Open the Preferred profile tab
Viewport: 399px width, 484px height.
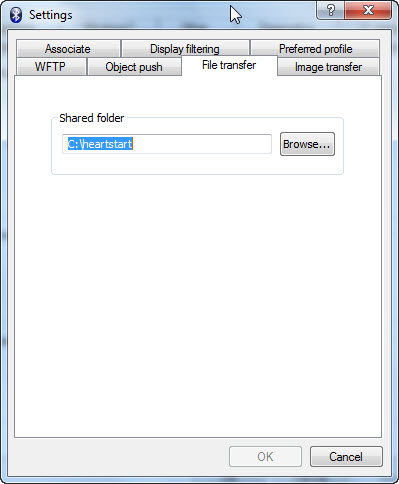(315, 49)
